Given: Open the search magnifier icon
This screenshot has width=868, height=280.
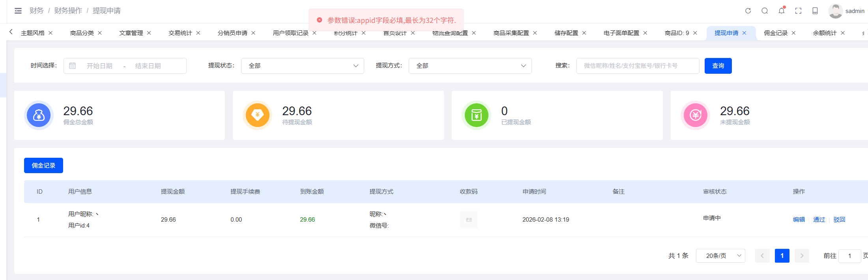Looking at the screenshot, I should click(765, 11).
